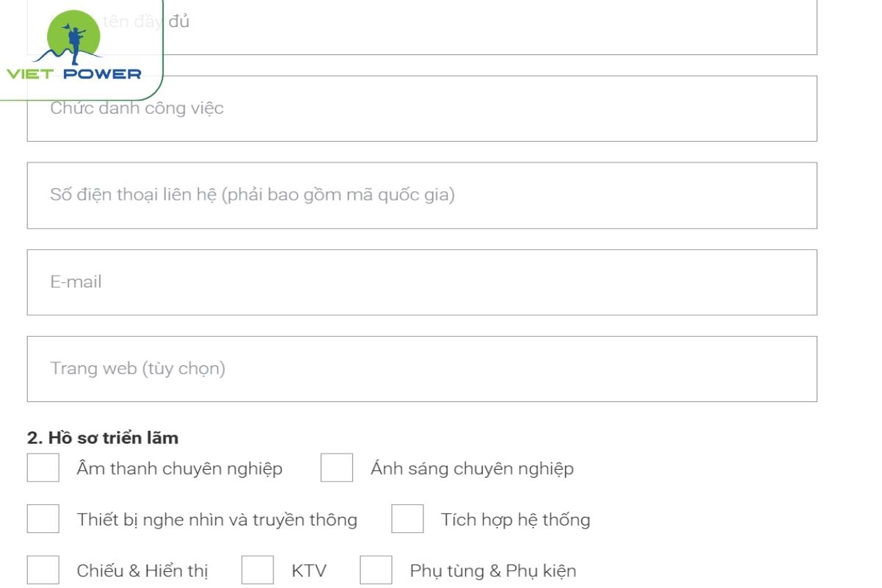Click the "2. Hồ sơ triển lãm" heading
This screenshot has height=588, width=882.
click(102, 437)
